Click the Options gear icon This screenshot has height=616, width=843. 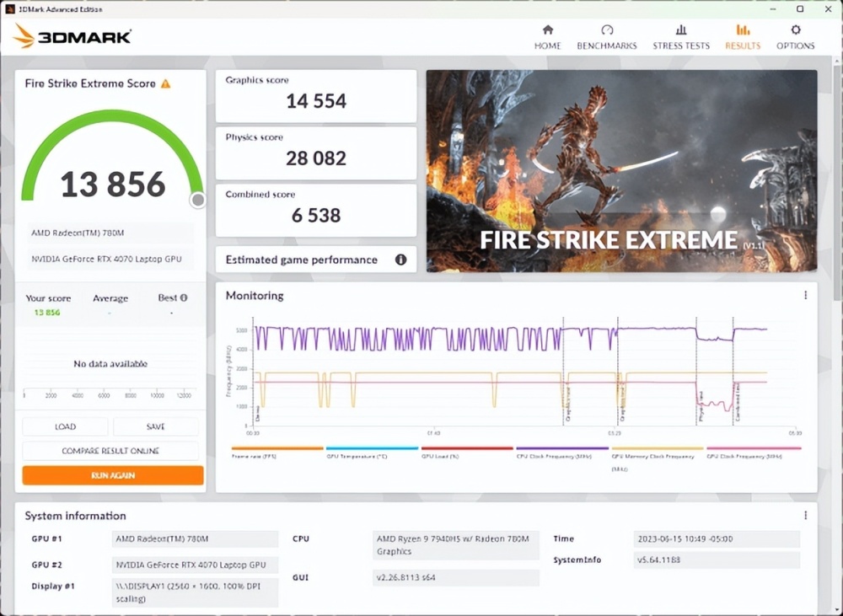click(x=796, y=29)
